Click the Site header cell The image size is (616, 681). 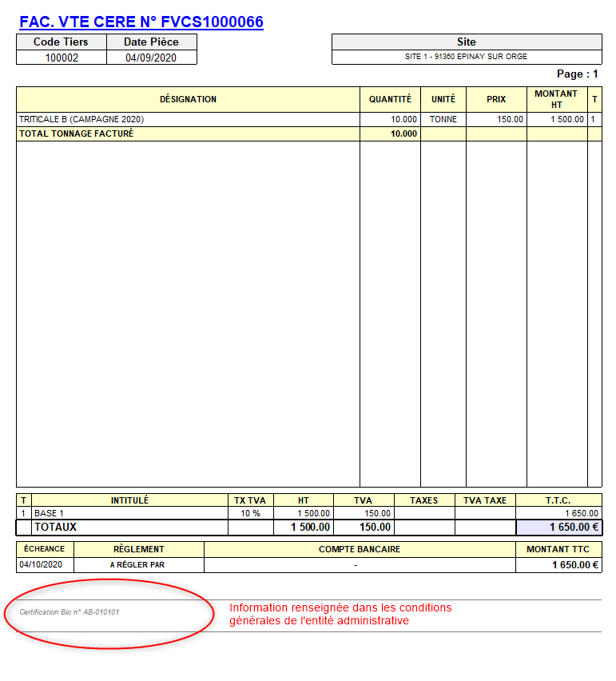coord(466,42)
